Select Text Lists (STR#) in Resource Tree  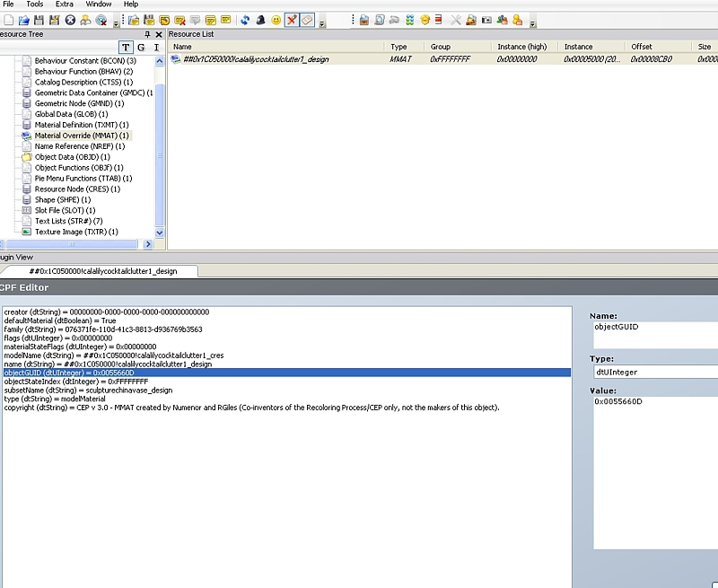coord(68,221)
